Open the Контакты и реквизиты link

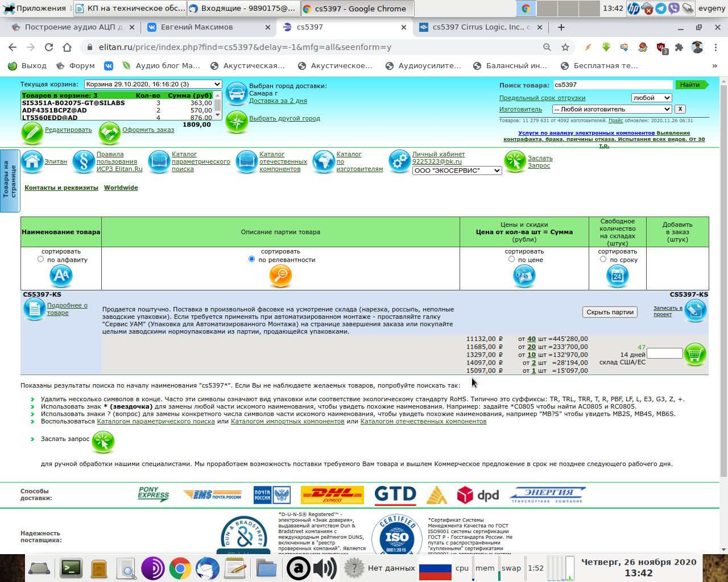pyautogui.click(x=61, y=188)
